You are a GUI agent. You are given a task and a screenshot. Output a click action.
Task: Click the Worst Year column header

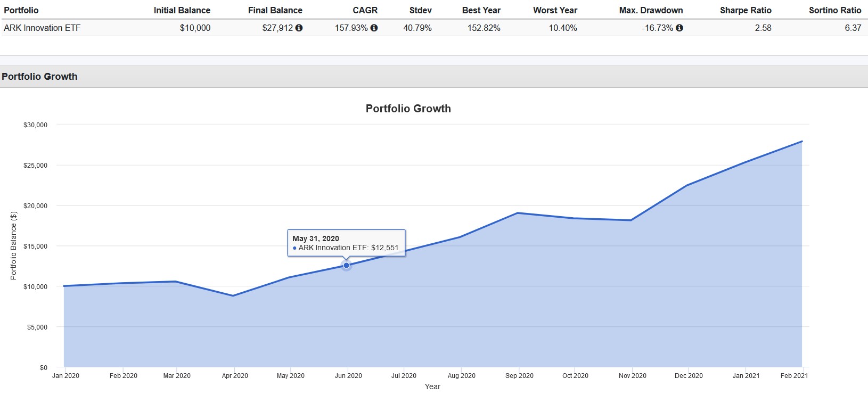(555, 10)
